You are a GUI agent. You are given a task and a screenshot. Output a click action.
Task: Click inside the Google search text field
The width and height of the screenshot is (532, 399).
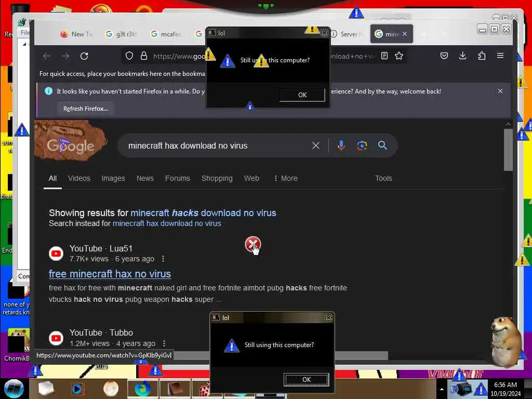(x=217, y=145)
